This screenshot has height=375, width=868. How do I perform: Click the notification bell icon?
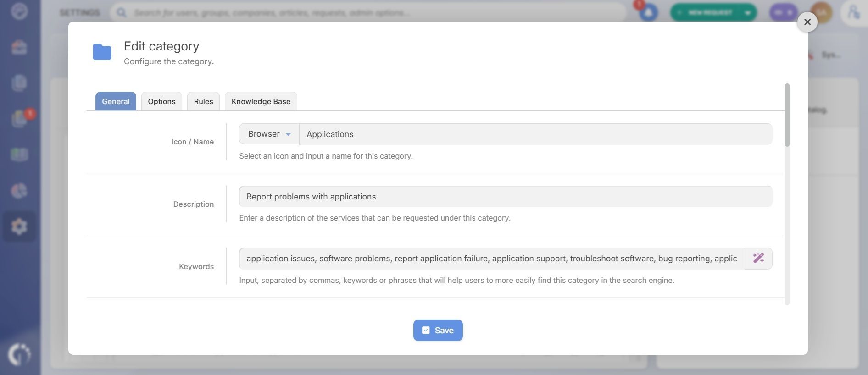[x=648, y=12]
